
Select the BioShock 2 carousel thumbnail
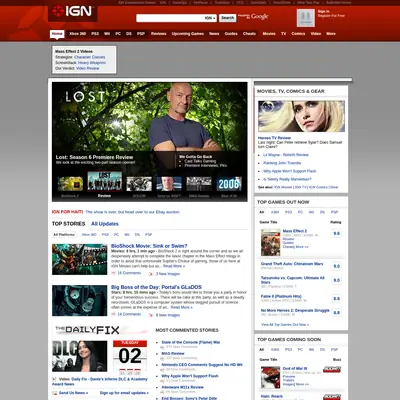click(x=70, y=184)
